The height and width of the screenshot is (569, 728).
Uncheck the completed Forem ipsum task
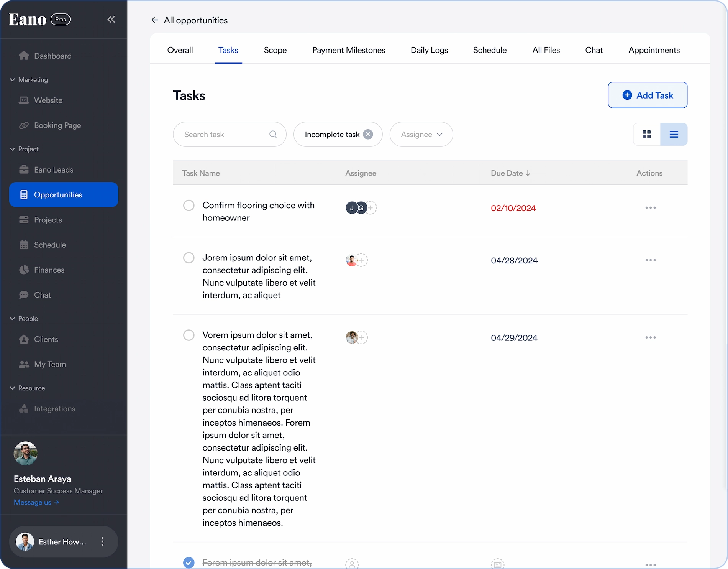tap(189, 562)
